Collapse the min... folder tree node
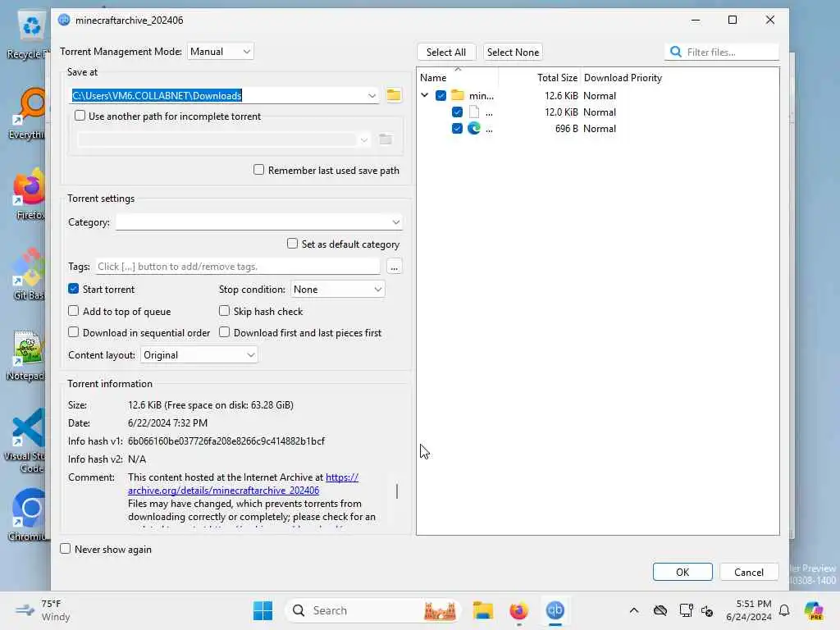Screen dimensions: 840x630 click(425, 95)
